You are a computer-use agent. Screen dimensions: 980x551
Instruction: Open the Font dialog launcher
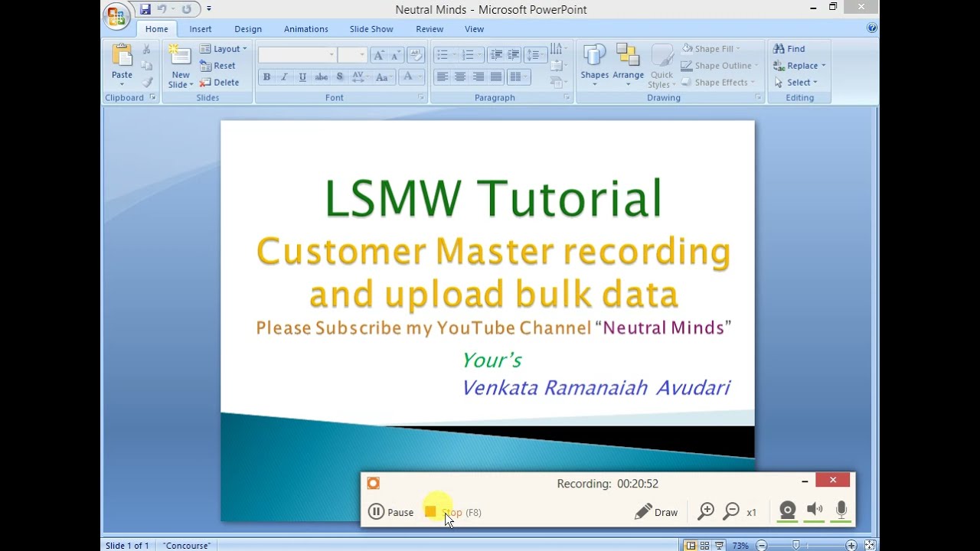click(420, 98)
